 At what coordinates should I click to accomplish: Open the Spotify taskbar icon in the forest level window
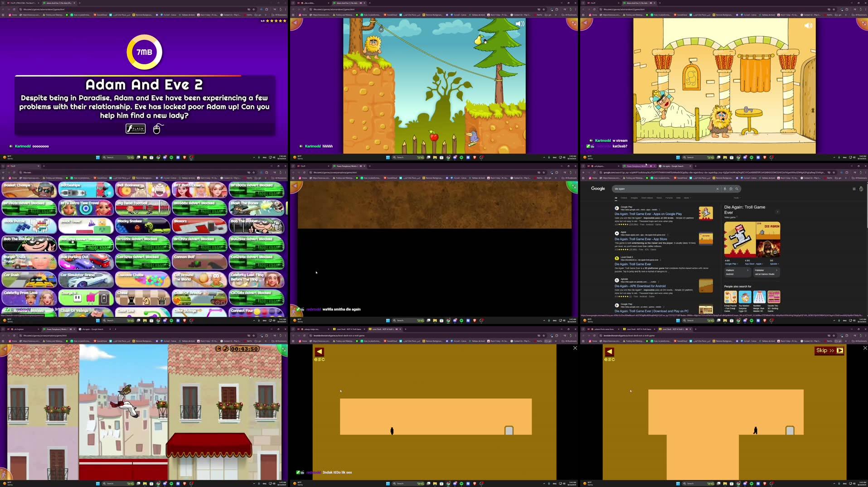point(461,158)
